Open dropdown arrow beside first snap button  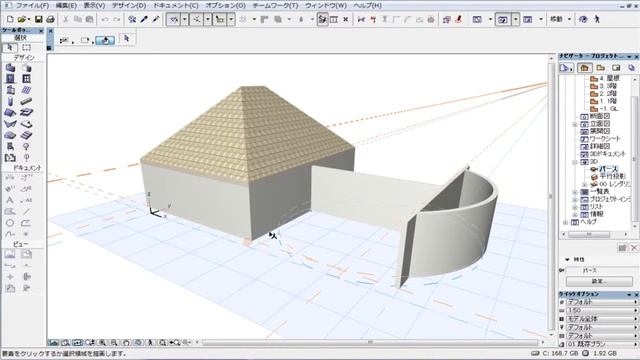[x=184, y=19]
